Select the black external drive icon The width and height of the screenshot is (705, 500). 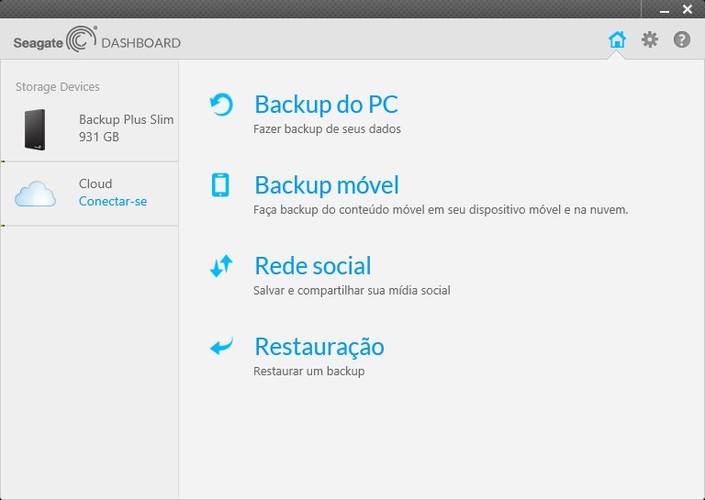[35, 129]
